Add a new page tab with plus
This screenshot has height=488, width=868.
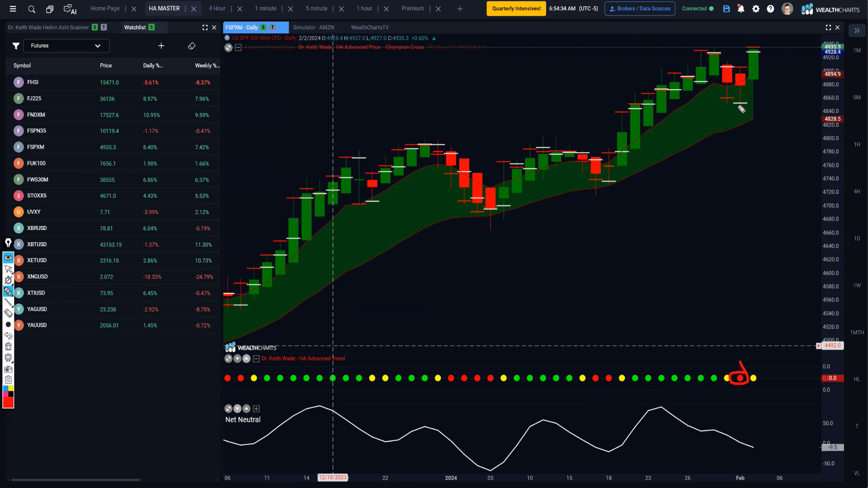(x=460, y=9)
